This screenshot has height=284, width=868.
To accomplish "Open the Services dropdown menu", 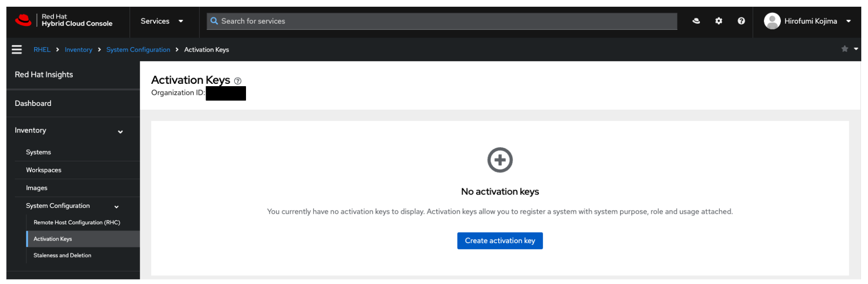I will tap(162, 21).
